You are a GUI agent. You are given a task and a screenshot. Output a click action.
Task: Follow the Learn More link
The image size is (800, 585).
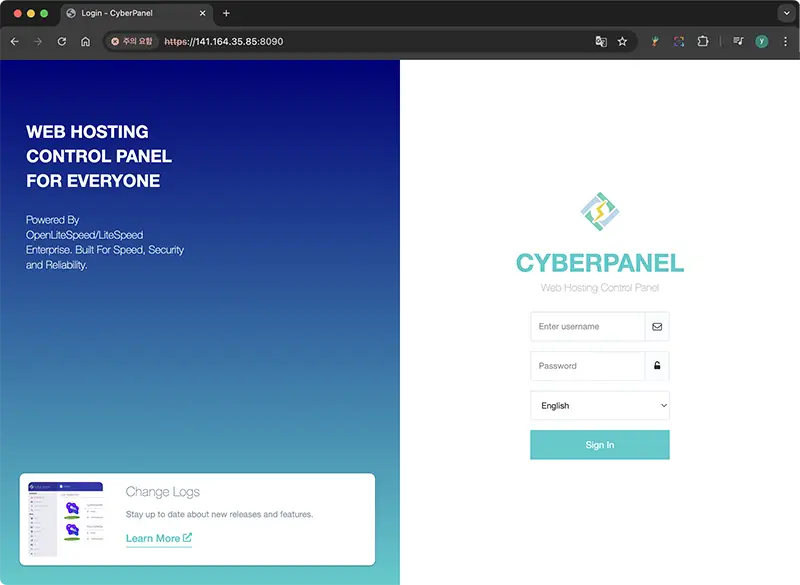[x=159, y=538]
